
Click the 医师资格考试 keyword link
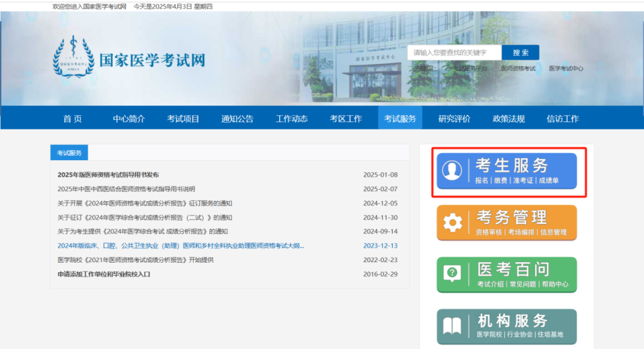pyautogui.click(x=518, y=68)
